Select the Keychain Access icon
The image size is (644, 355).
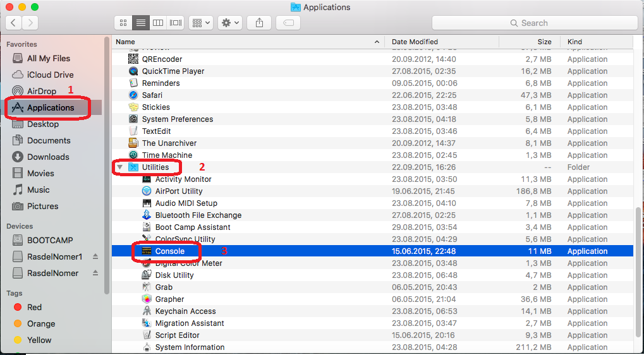coord(147,311)
